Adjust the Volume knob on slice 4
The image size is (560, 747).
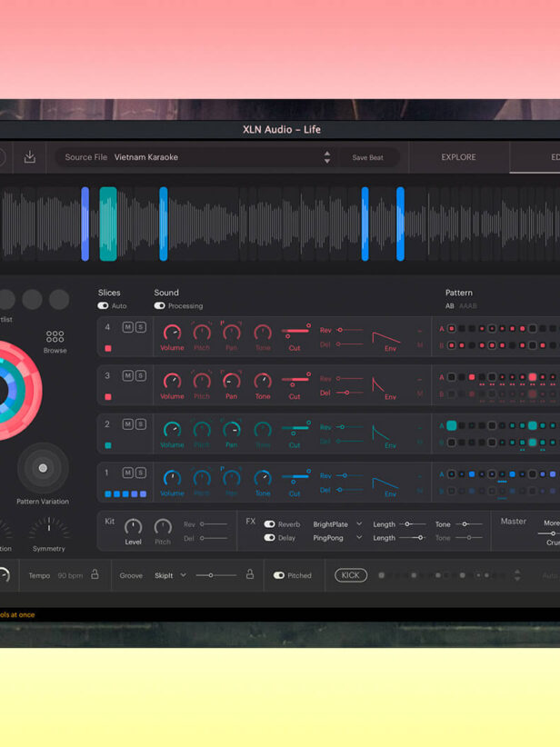(x=172, y=332)
